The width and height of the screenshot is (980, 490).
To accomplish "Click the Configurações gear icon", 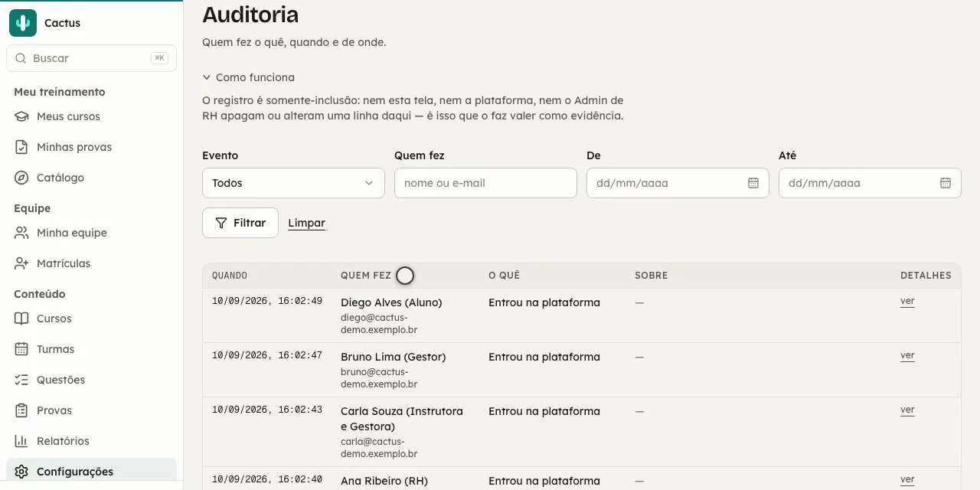I will [x=21, y=472].
